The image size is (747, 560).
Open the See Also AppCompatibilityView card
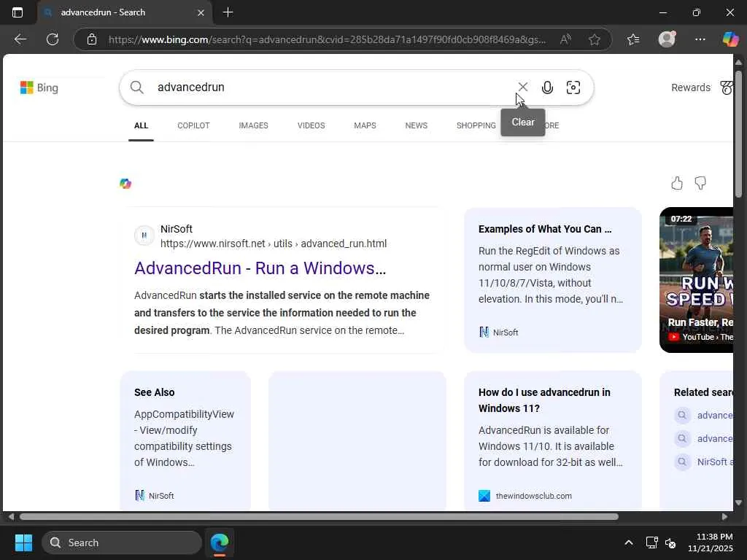(185, 440)
